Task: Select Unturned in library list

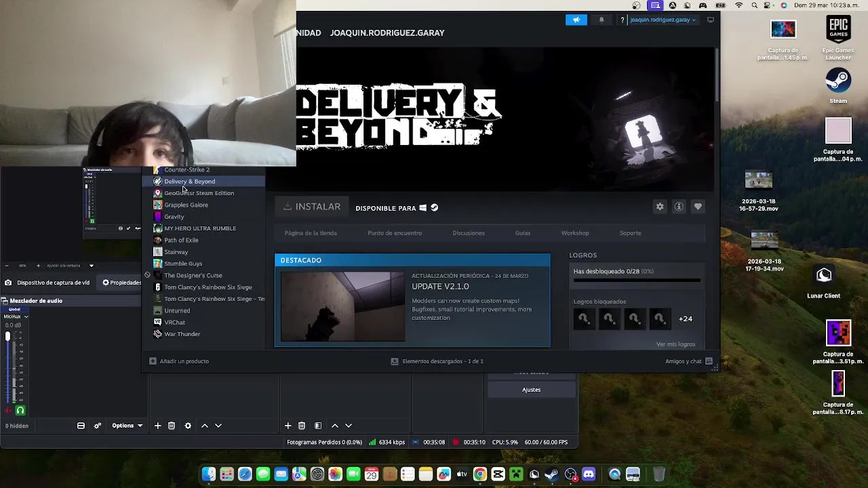Action: click(203, 310)
